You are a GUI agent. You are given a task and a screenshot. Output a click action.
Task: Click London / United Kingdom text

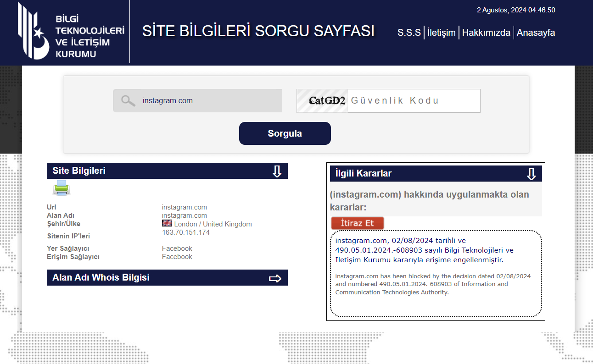[x=213, y=224]
